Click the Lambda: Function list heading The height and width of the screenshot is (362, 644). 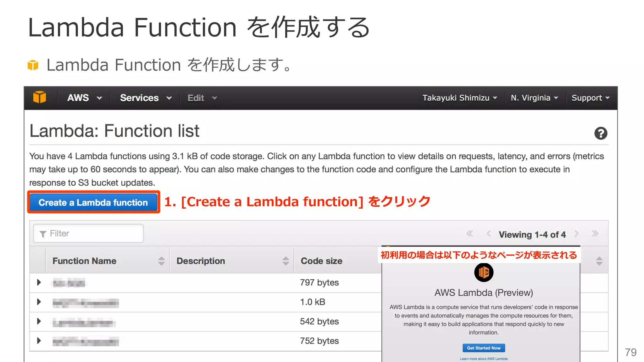tap(114, 131)
